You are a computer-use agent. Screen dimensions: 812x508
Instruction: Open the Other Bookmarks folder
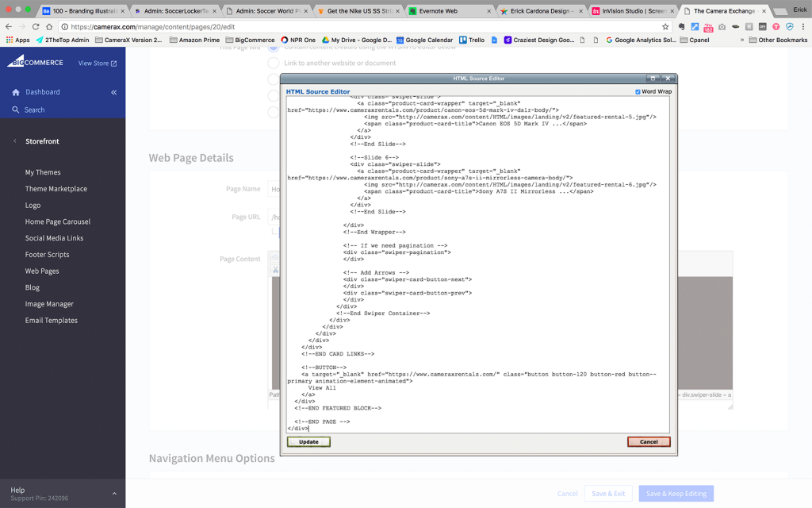[x=779, y=40]
